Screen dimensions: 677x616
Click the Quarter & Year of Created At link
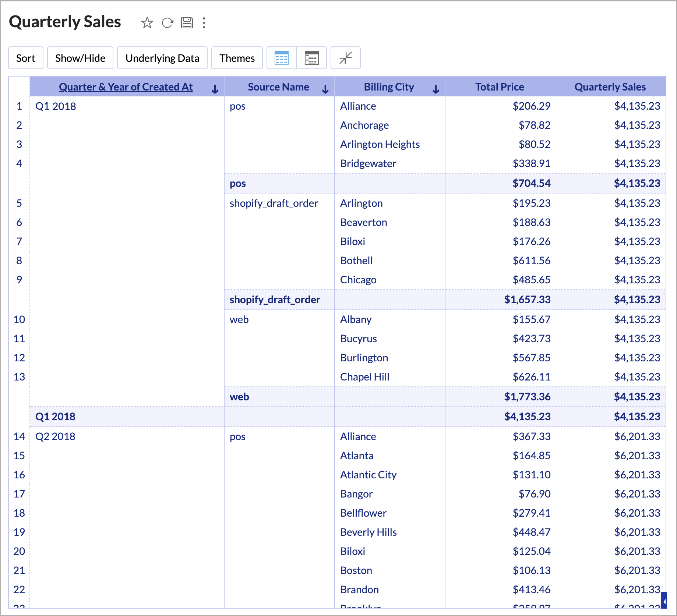click(x=126, y=87)
